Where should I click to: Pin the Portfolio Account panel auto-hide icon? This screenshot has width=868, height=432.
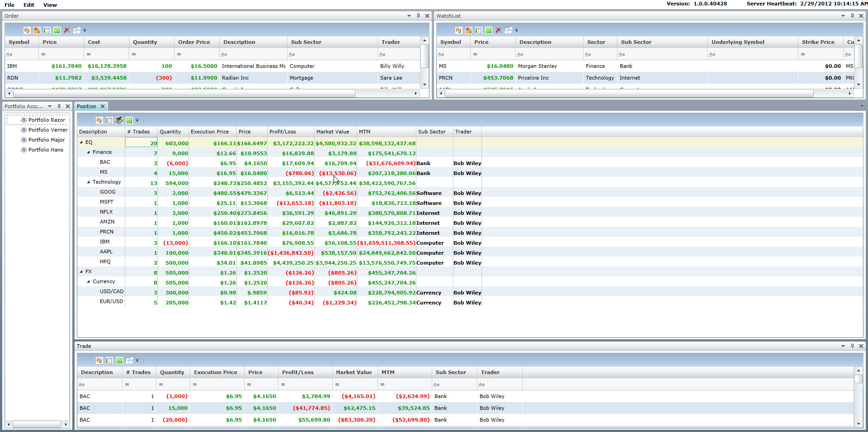click(59, 106)
